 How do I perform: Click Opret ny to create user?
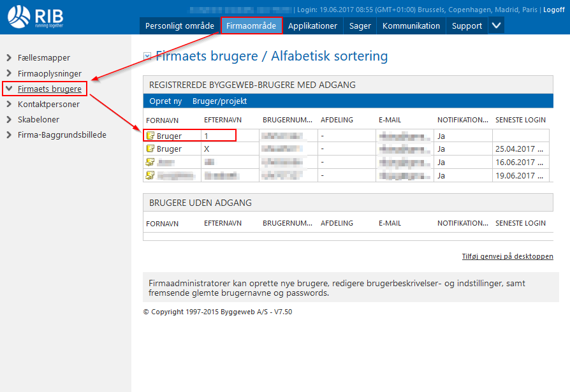(x=165, y=101)
